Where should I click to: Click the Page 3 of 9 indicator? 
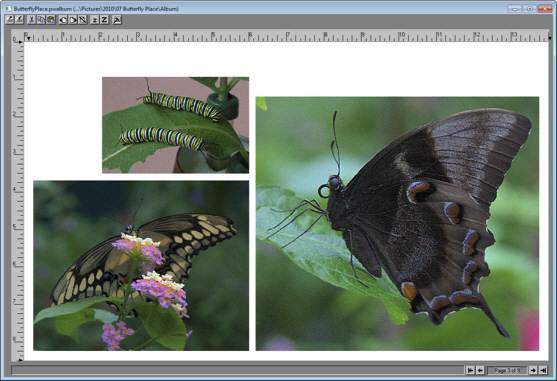[507, 370]
